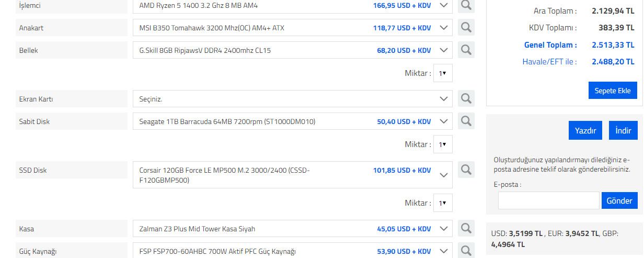Search processors via İşlemci magnifier icon
Image resolution: width=644 pixels, height=258 pixels.
466,5
